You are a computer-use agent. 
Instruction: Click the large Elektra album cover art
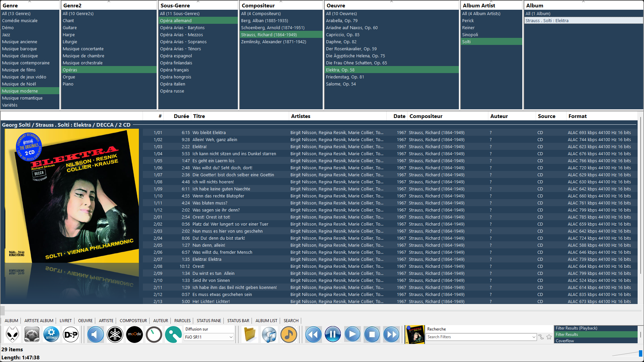[x=72, y=196]
